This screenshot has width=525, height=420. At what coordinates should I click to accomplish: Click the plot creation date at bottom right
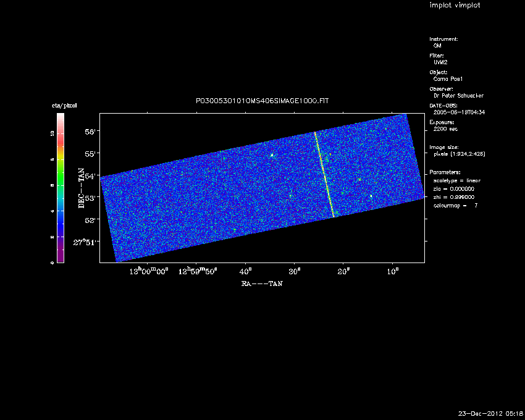[490, 413]
